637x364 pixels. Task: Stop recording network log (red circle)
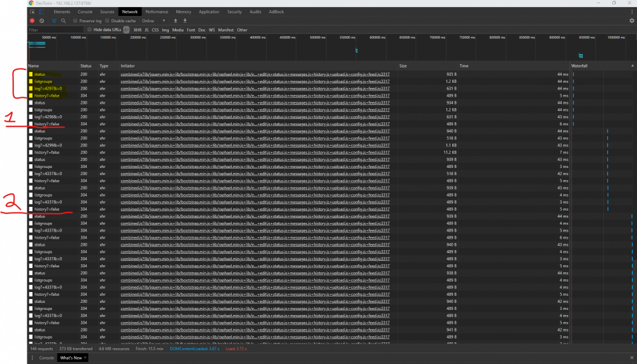point(32,21)
